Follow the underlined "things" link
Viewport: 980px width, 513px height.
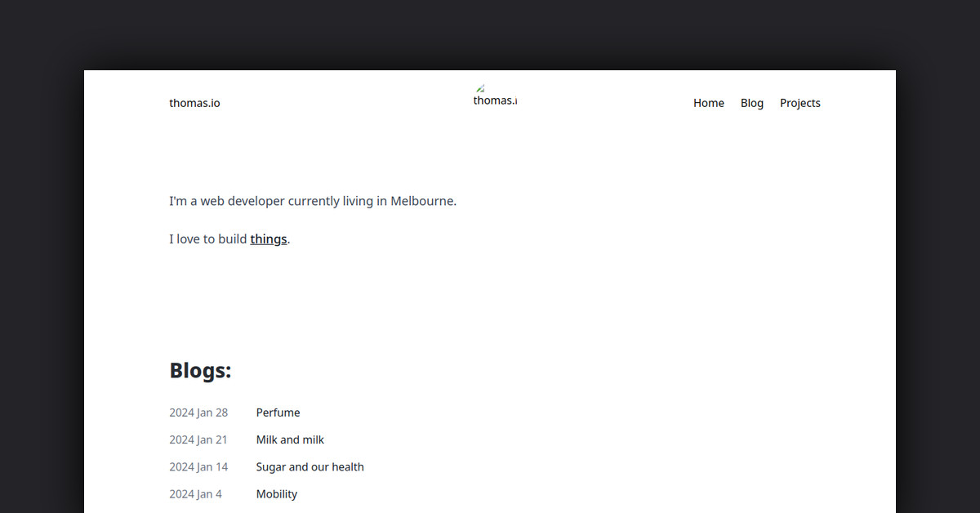(x=268, y=239)
